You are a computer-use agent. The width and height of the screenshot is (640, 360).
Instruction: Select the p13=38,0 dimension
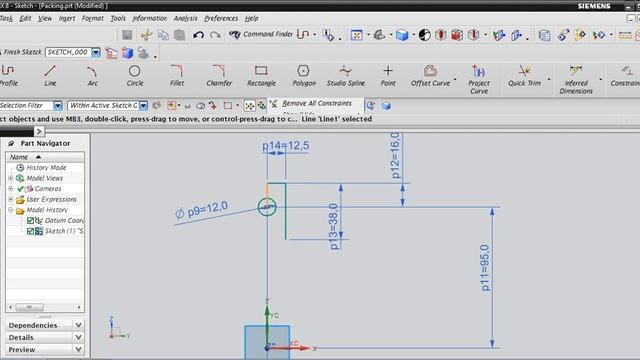click(333, 226)
